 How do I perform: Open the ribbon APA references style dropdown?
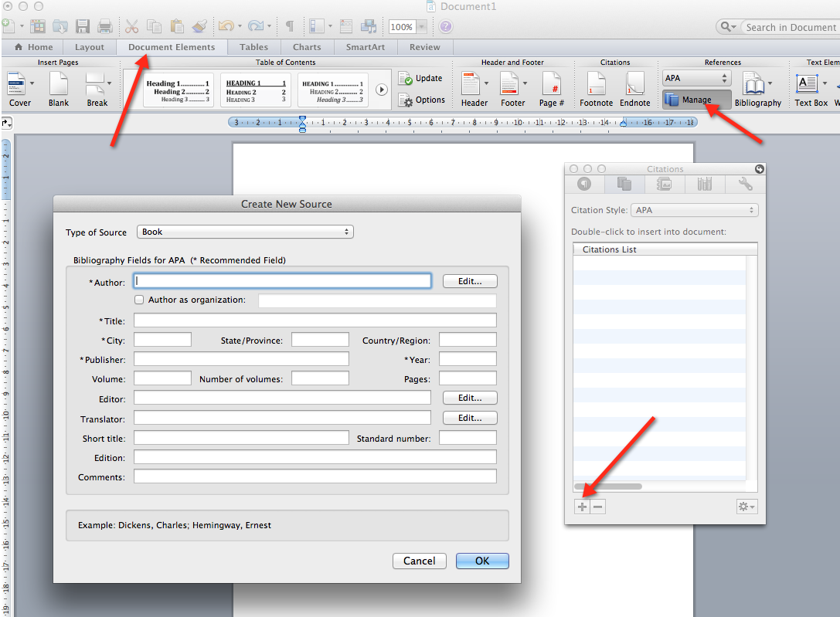[696, 78]
